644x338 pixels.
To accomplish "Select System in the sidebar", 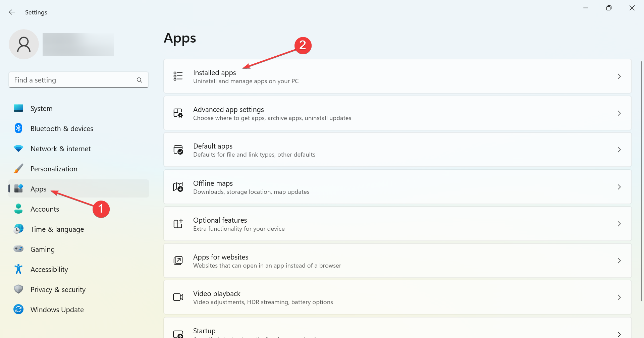I will pos(78,108).
